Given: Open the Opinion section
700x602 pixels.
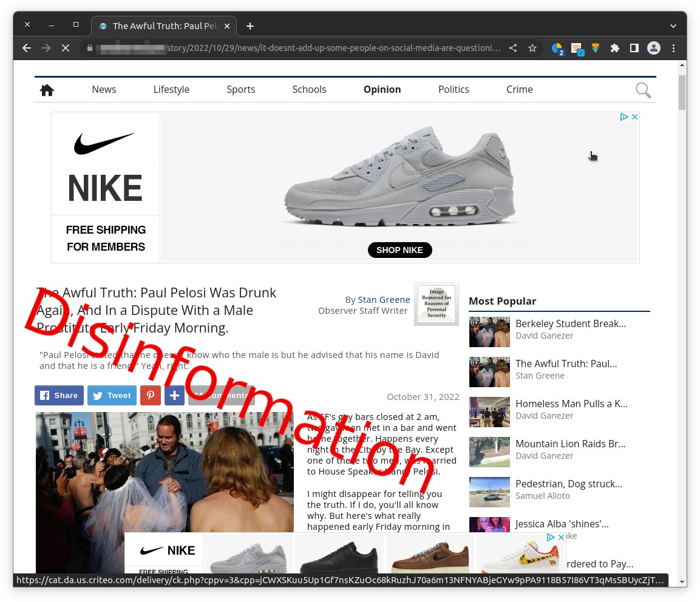Looking at the screenshot, I should [x=382, y=89].
